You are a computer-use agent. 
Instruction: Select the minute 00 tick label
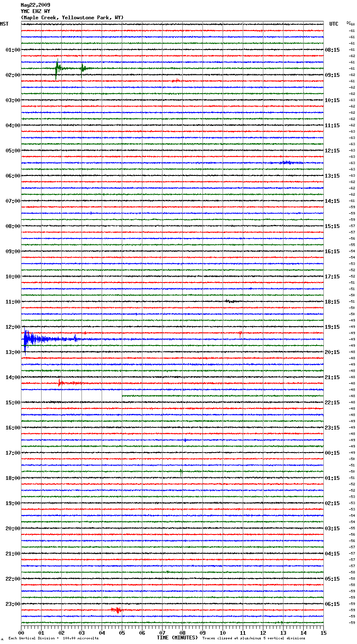point(21,633)
